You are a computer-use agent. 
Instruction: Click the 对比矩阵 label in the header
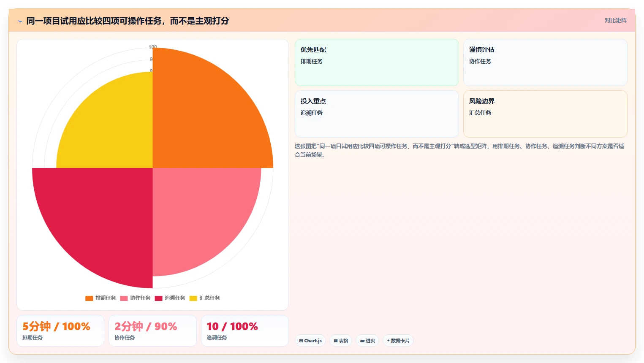[x=615, y=20]
